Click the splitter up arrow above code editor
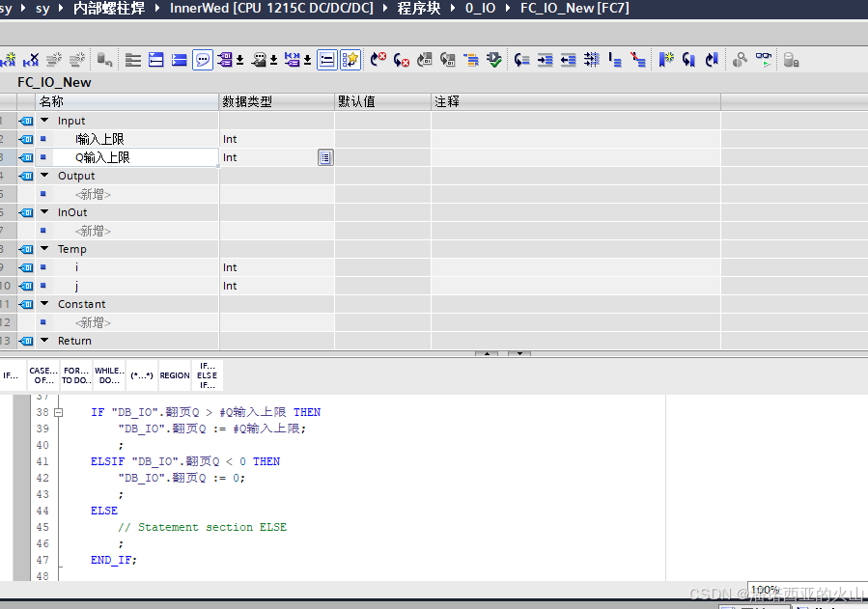868x609 pixels. pos(487,353)
